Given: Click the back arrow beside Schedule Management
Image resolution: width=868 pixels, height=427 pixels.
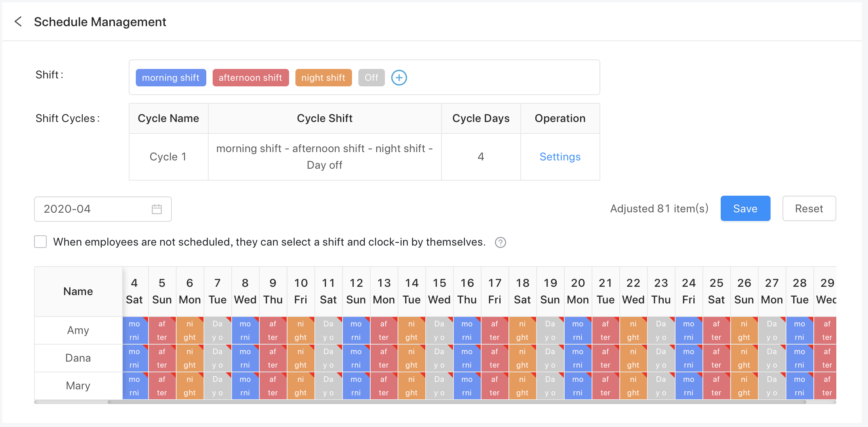Looking at the screenshot, I should (18, 22).
